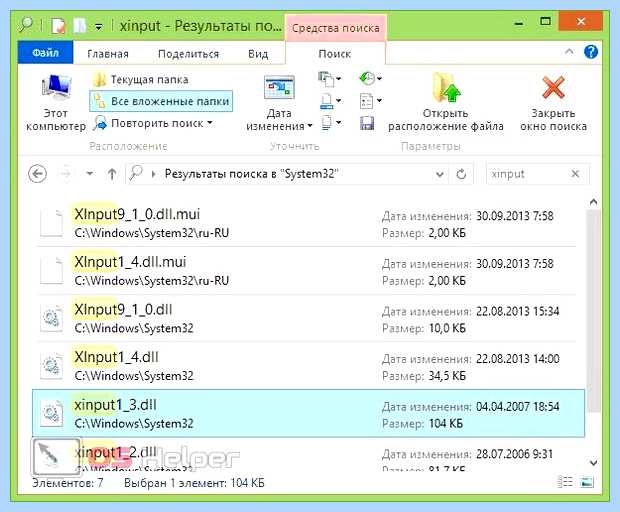
Task: Select the xinput1_3.dll file
Action: [x=308, y=414]
